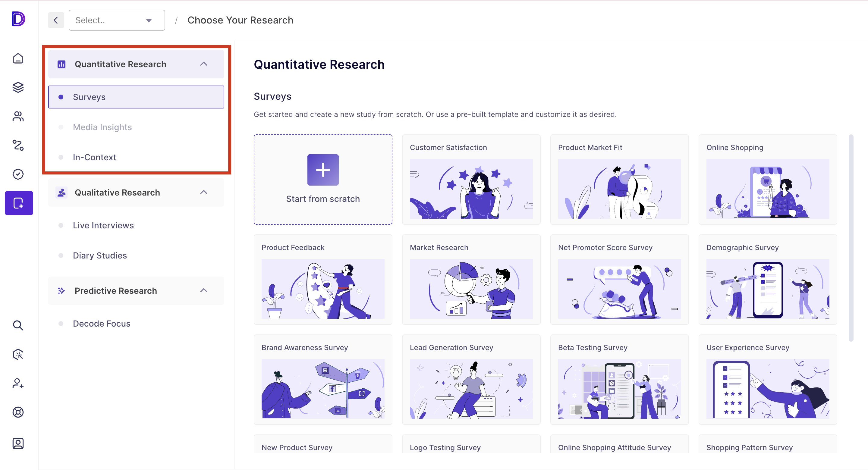Click the purple D logo
The width and height of the screenshot is (868, 470).
point(18,19)
